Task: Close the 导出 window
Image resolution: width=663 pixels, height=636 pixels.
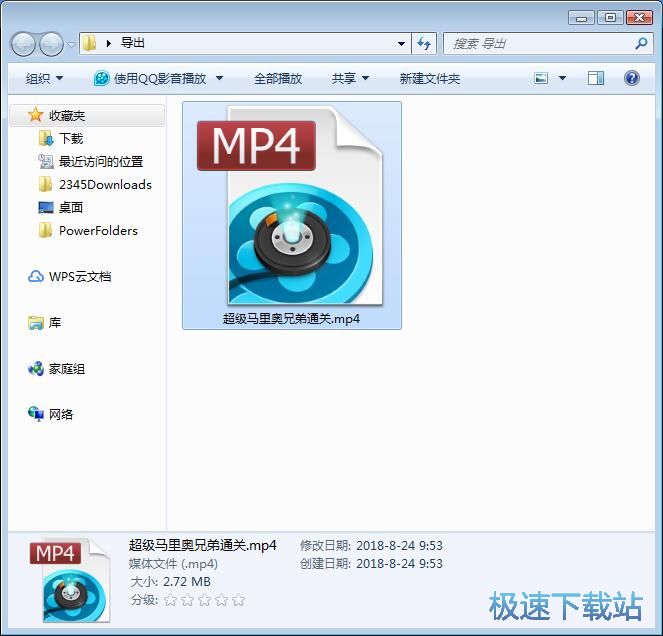Action: (639, 18)
